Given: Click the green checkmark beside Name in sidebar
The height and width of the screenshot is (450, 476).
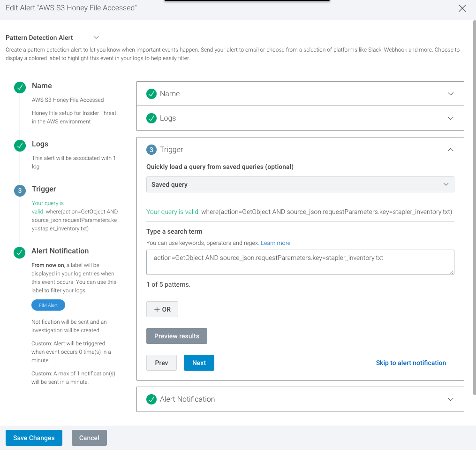Looking at the screenshot, I should click(x=20, y=87).
